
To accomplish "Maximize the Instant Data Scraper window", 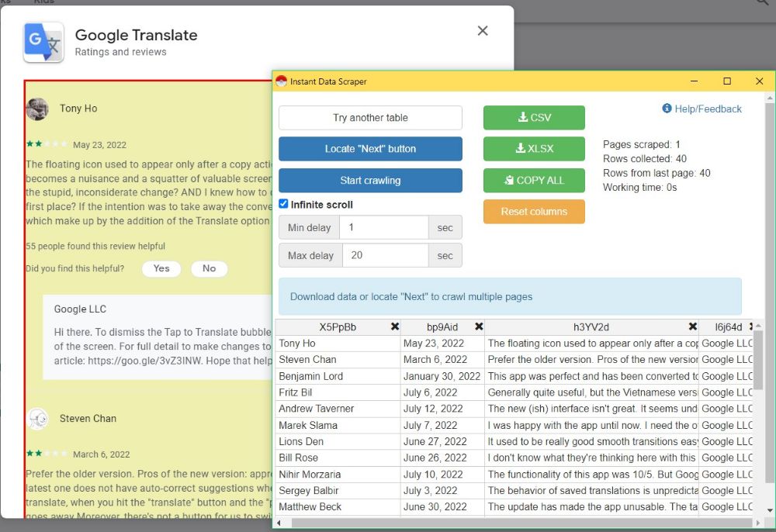I will pos(727,81).
